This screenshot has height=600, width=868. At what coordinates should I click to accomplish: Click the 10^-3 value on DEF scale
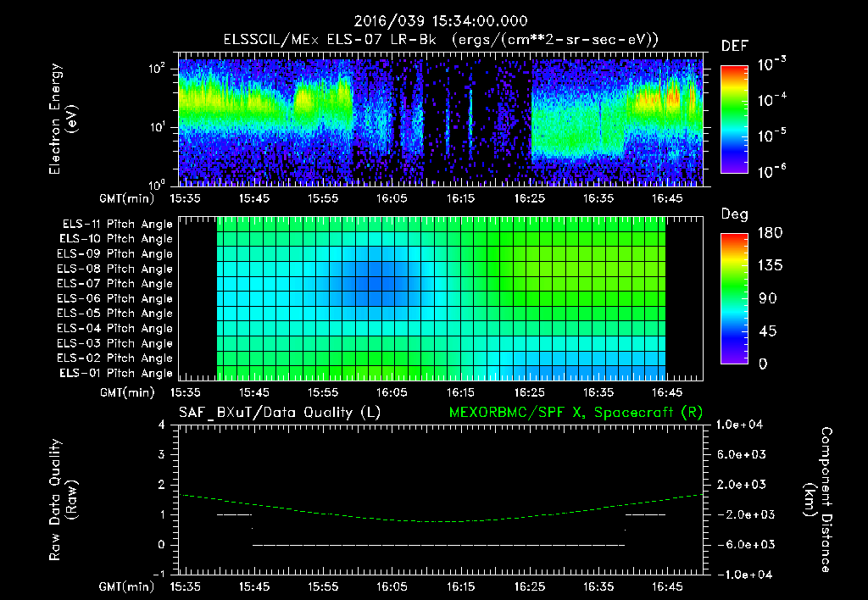coord(771,64)
